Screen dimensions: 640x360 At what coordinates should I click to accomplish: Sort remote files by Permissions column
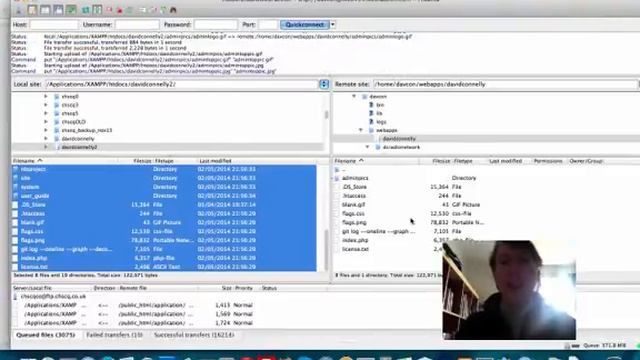pyautogui.click(x=548, y=161)
